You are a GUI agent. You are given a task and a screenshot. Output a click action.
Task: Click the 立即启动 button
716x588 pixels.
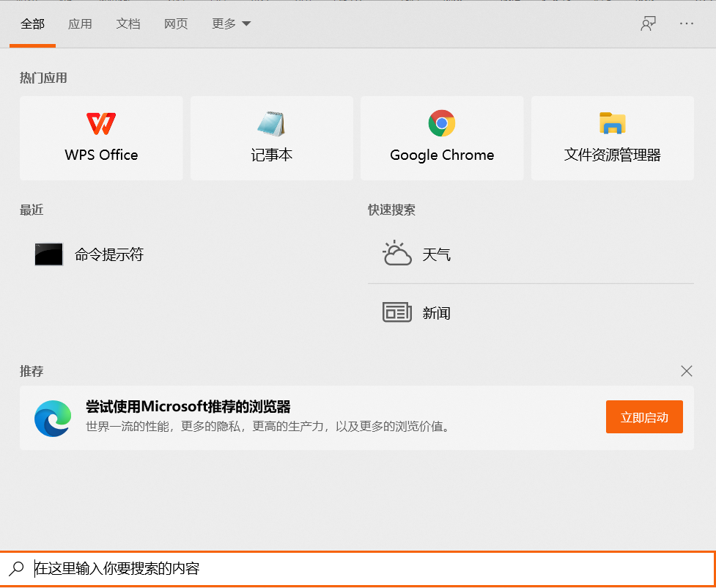coord(644,417)
